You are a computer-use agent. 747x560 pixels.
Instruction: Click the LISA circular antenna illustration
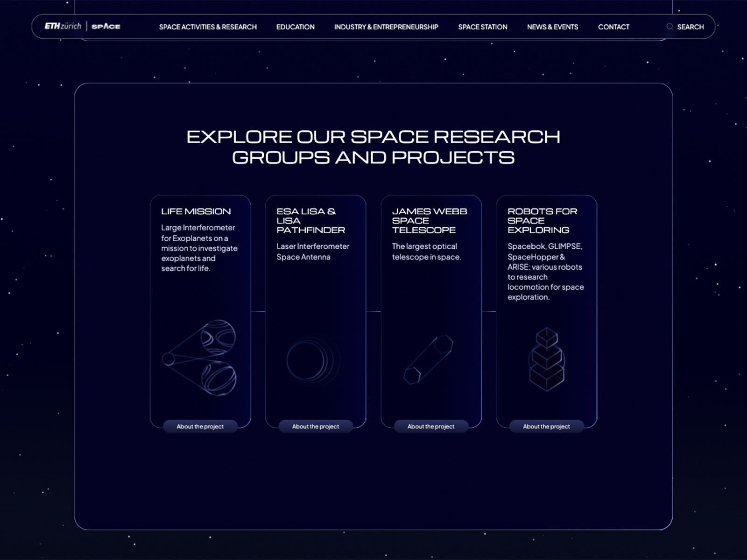click(313, 360)
